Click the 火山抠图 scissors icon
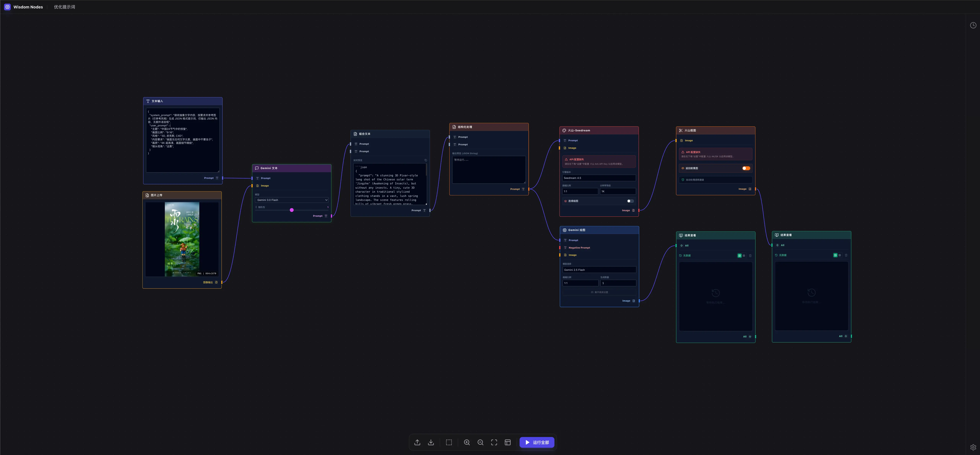Screen dimensions: 980x455 click(x=681, y=130)
